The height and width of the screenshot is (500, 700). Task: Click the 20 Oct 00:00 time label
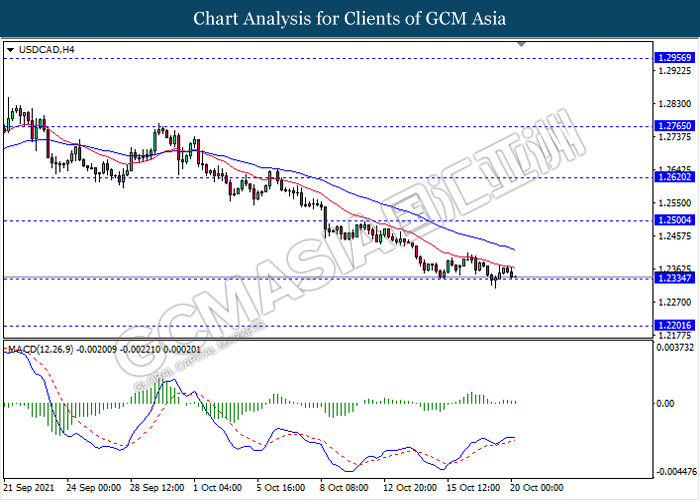537,488
